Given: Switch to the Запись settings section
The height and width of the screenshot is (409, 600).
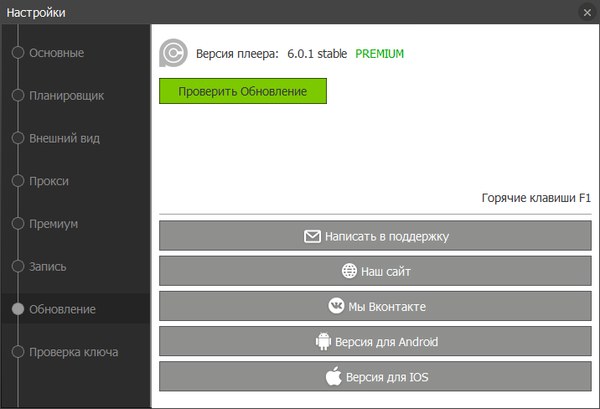Looking at the screenshot, I should coord(49,267).
